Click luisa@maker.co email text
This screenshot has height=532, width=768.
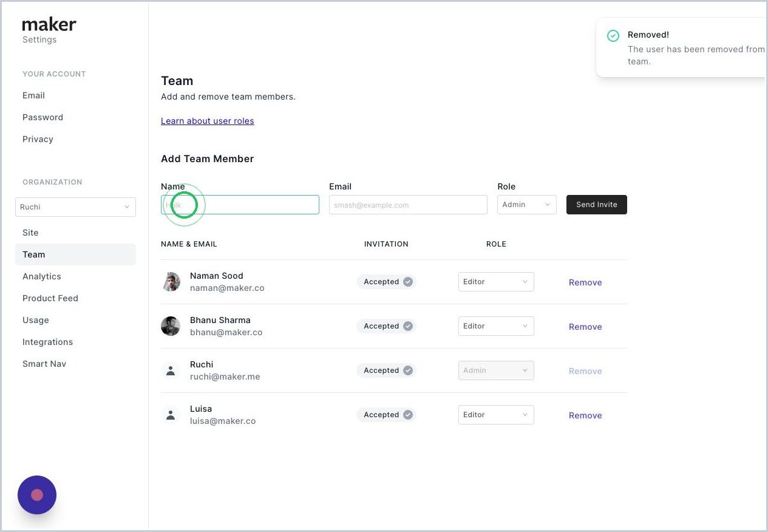pyautogui.click(x=223, y=421)
